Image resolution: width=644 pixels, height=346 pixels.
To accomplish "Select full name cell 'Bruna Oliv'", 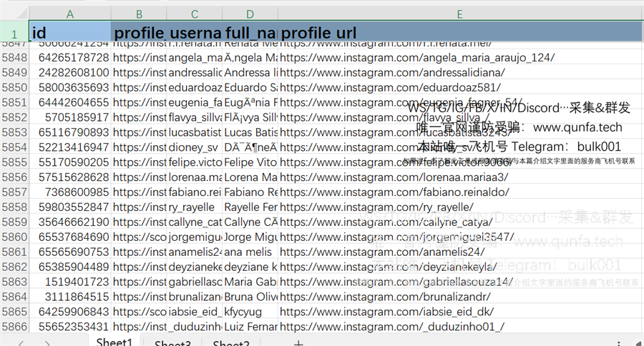I will coord(250,297).
